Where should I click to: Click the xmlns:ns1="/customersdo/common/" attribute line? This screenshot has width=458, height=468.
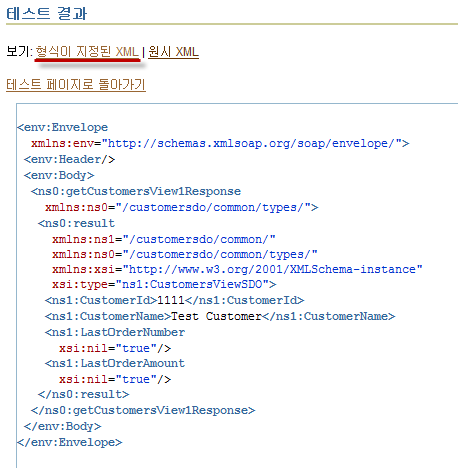164,239
